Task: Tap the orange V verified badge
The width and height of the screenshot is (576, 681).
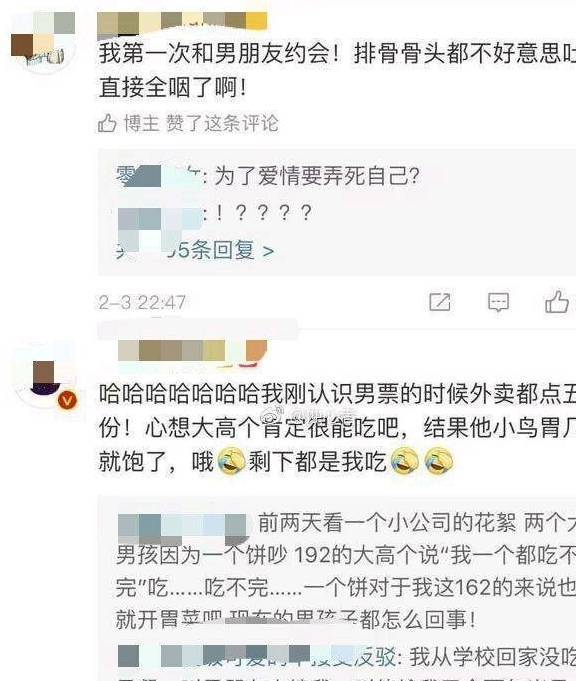Action: point(67,400)
